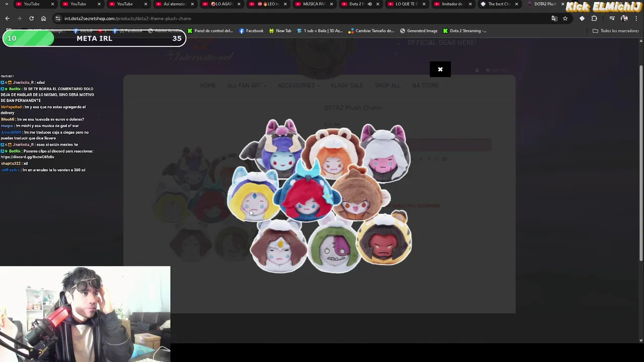
Task: Open the Facebook bookmark
Action: click(x=251, y=31)
